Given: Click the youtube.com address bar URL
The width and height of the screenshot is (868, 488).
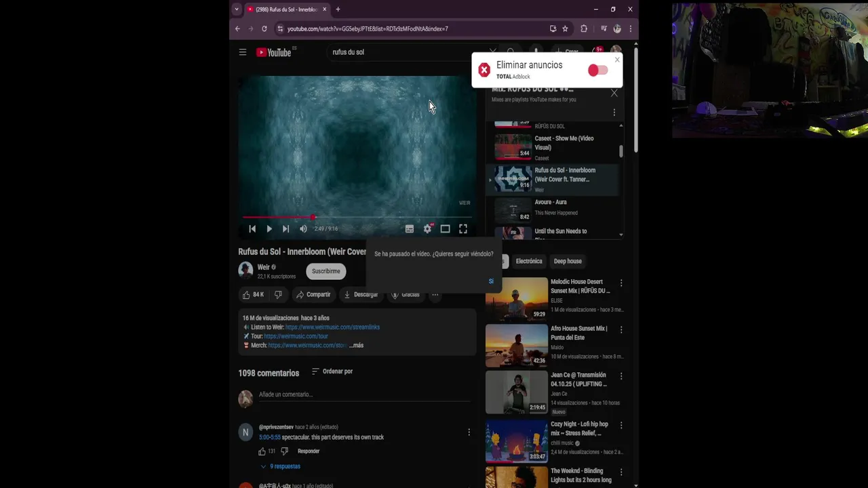Looking at the screenshot, I should coord(368,29).
